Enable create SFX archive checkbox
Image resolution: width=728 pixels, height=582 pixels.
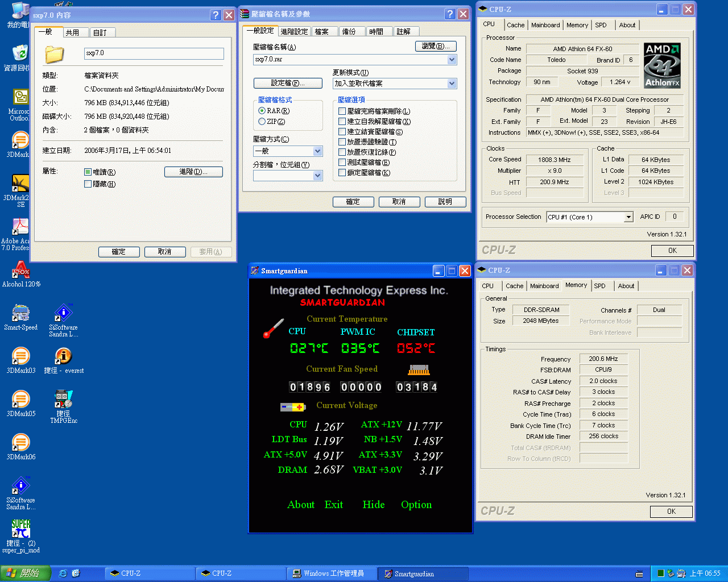pos(342,122)
